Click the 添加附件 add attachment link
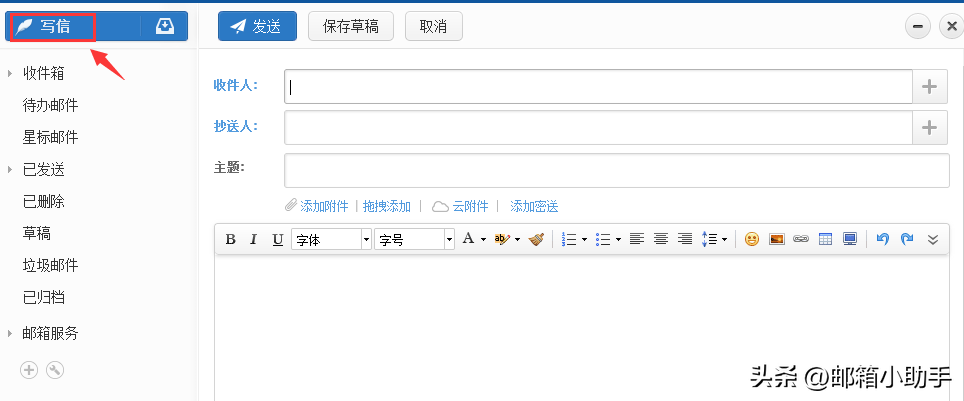Screen dimensions: 964x401 [x=324, y=206]
